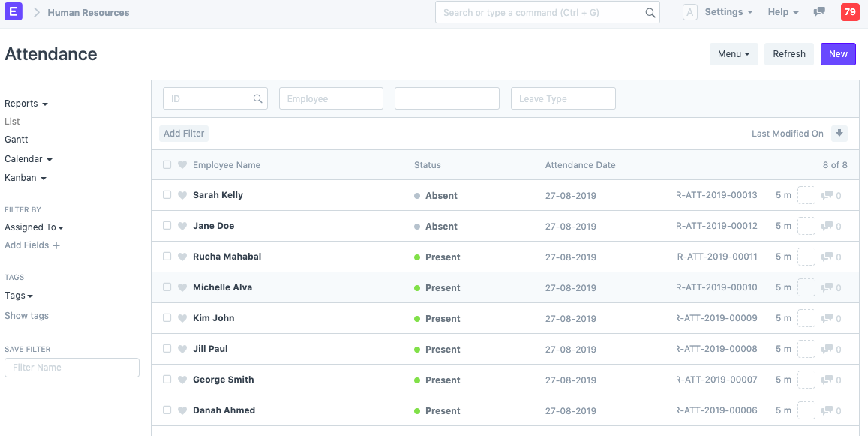This screenshot has width=868, height=436.
Task: Open the notifications badge showing 79
Action: [x=848, y=12]
